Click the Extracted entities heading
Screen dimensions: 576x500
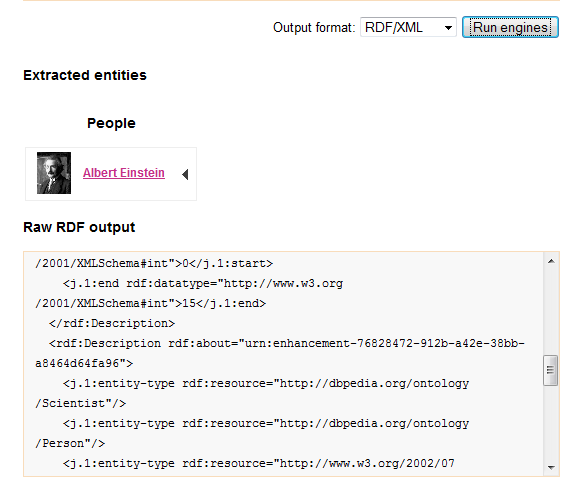click(85, 75)
